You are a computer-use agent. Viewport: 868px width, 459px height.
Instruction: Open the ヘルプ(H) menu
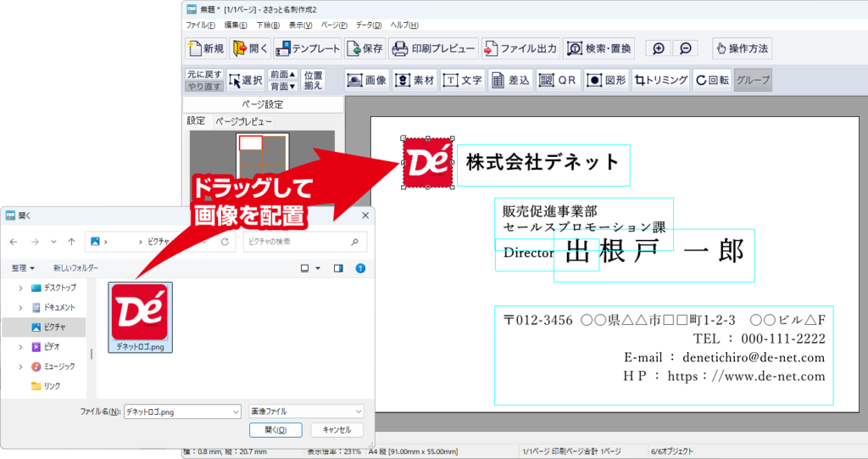(x=404, y=25)
